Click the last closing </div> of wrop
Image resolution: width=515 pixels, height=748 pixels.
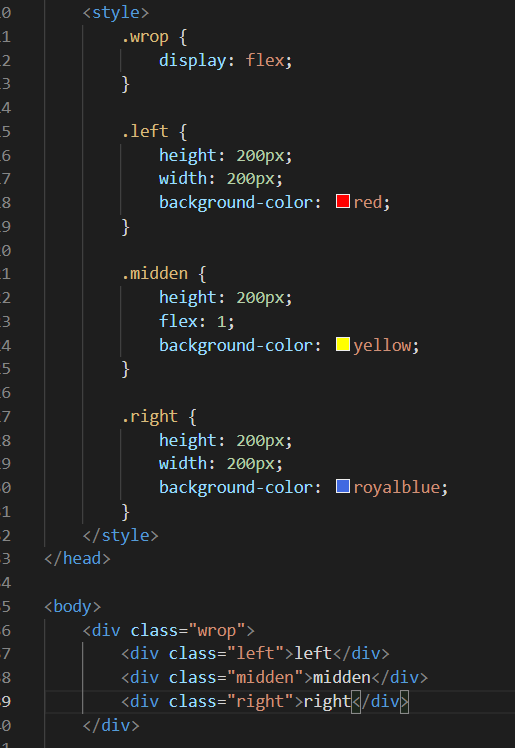tap(111, 726)
